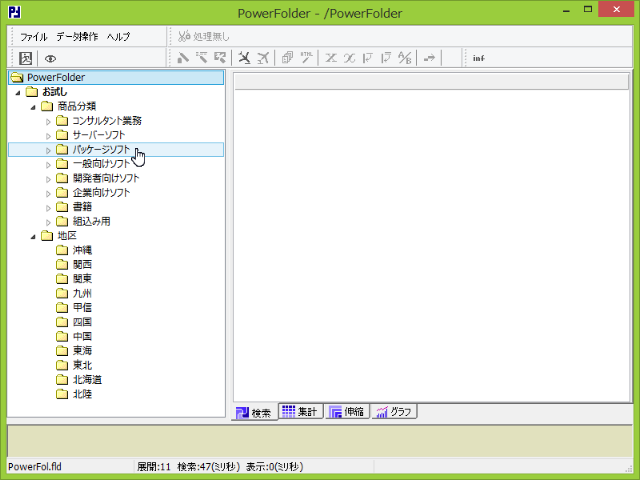Select the サーバーソフト folder label
The image size is (640, 480).
(x=99, y=135)
